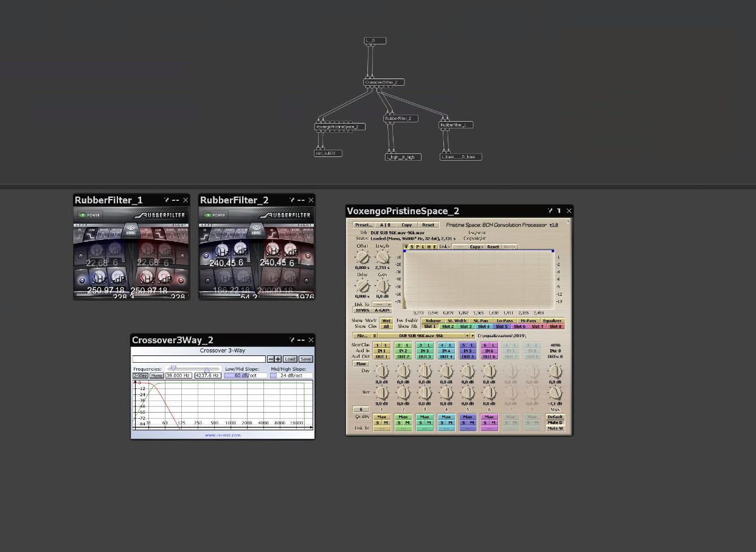
Task: Open Links selector above envelope graph
Action: tap(460, 246)
